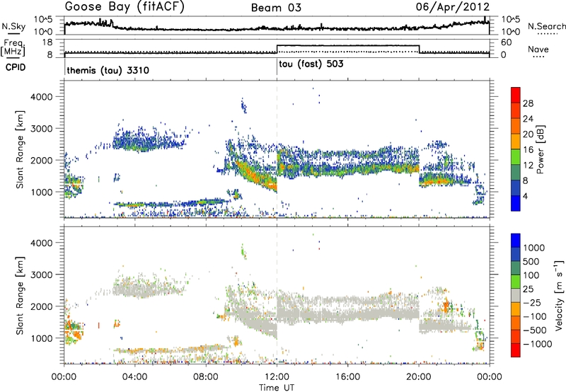Pick the gray velocity swatch between 25 and -25
Screen dimensions: 566x392
pos(516,296)
